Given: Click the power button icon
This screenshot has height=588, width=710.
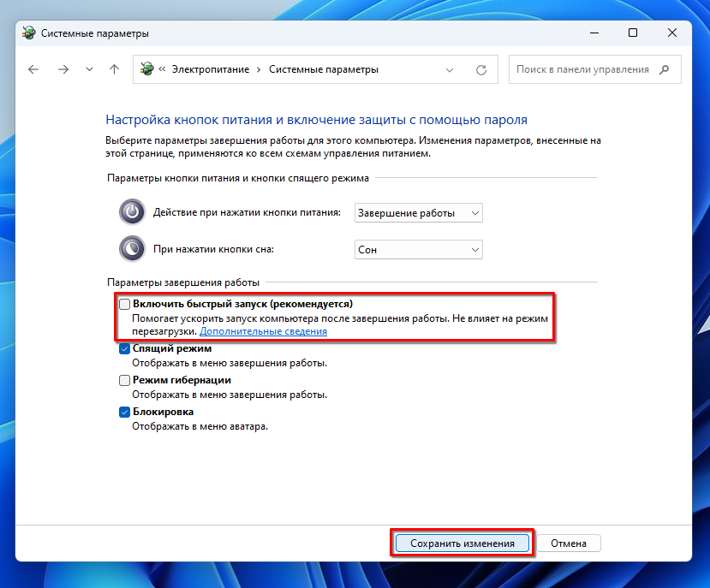Looking at the screenshot, I should (132, 211).
